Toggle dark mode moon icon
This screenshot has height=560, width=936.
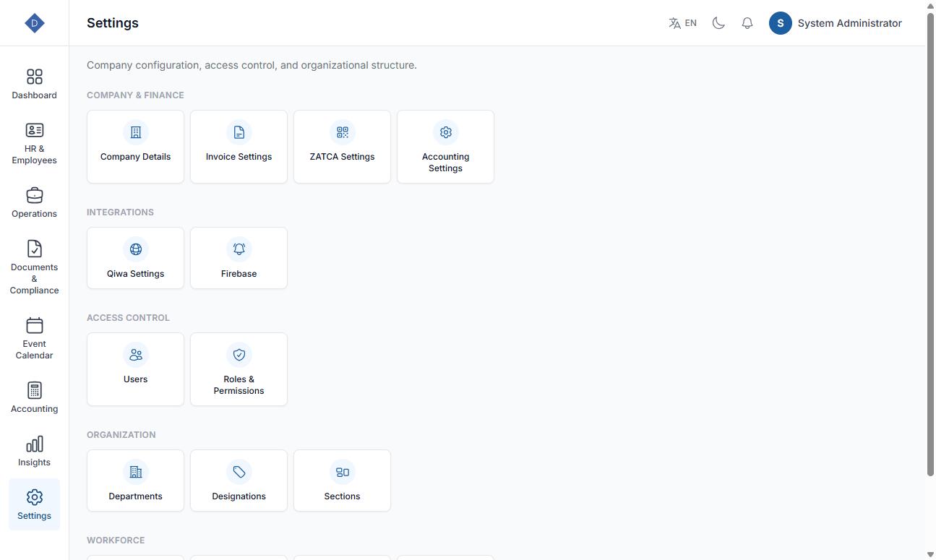tap(718, 23)
